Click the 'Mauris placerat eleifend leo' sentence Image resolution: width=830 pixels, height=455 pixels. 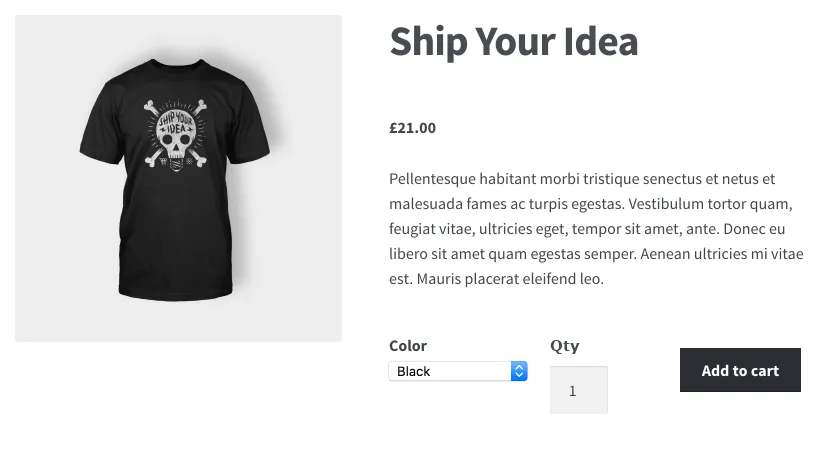pyautogui.click(x=510, y=279)
